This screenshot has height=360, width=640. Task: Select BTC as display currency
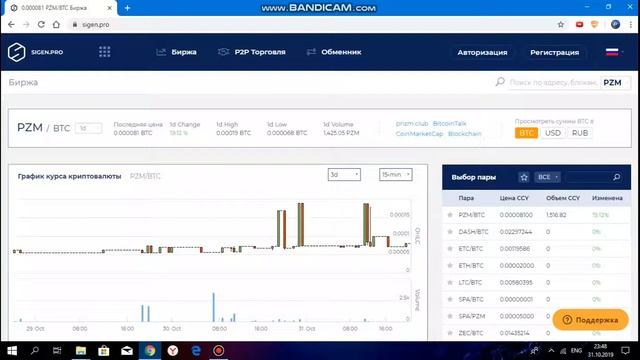click(526, 133)
